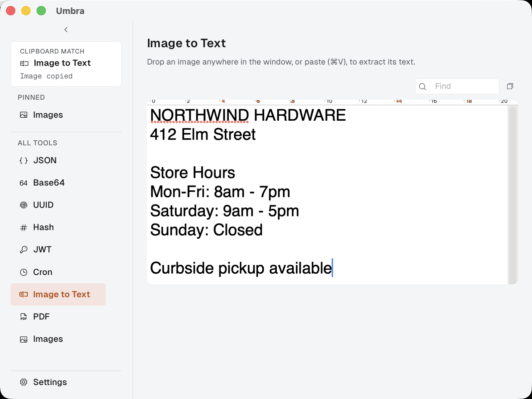Screen dimensions: 532x399
Task: Focus the Find search field
Action: pos(457,86)
